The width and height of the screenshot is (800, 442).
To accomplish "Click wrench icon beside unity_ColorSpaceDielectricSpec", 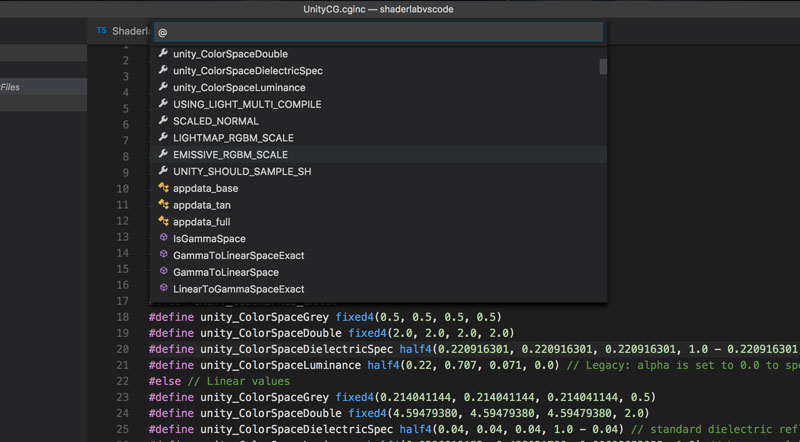I will tap(163, 69).
